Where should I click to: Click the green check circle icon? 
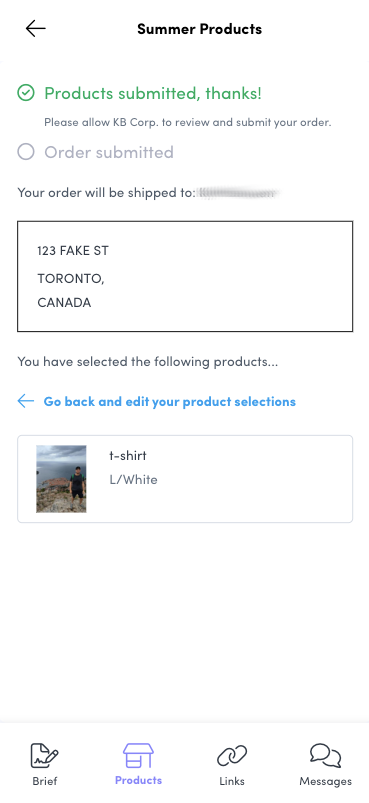pos(26,93)
